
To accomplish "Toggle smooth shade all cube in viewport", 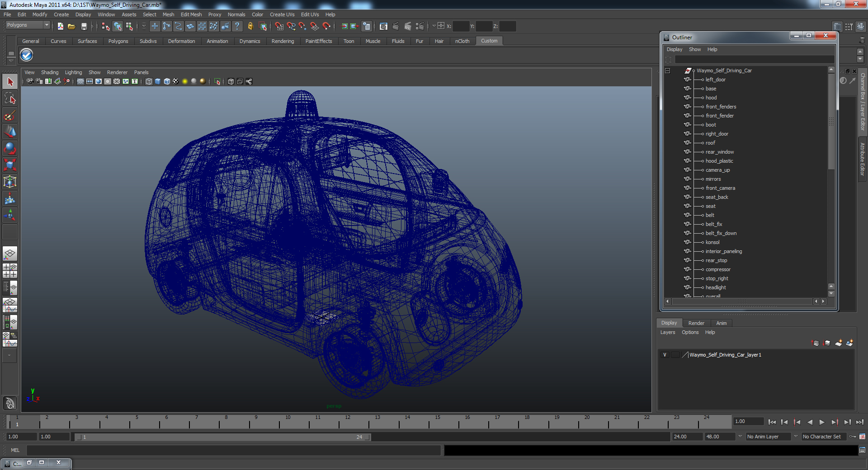I will pos(158,81).
